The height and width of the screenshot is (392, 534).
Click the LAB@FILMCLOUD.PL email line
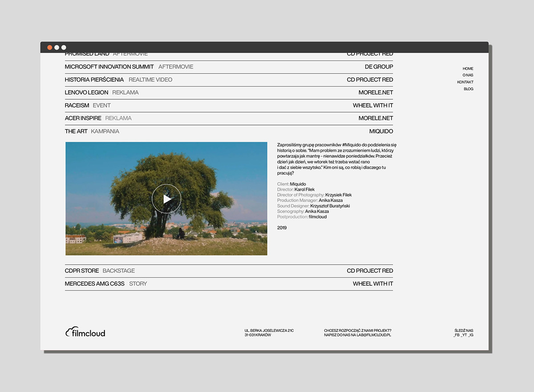[357, 335]
